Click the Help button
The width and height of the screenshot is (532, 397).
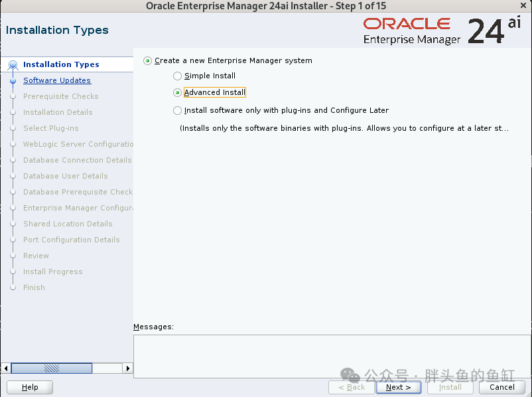30,387
